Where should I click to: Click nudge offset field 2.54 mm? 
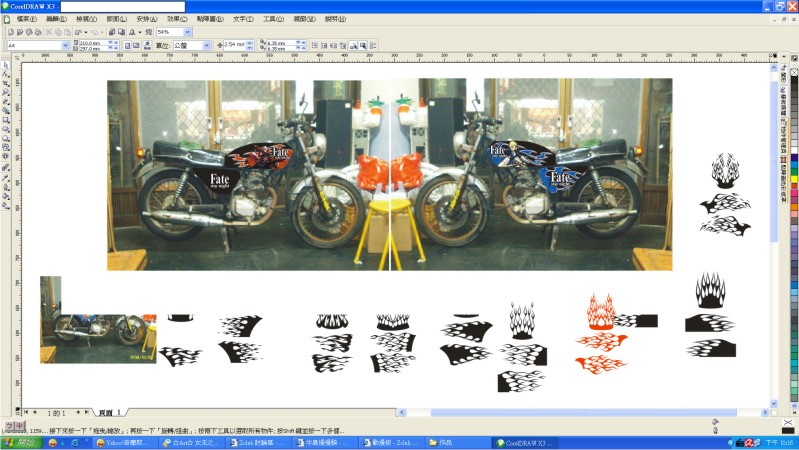[x=234, y=45]
